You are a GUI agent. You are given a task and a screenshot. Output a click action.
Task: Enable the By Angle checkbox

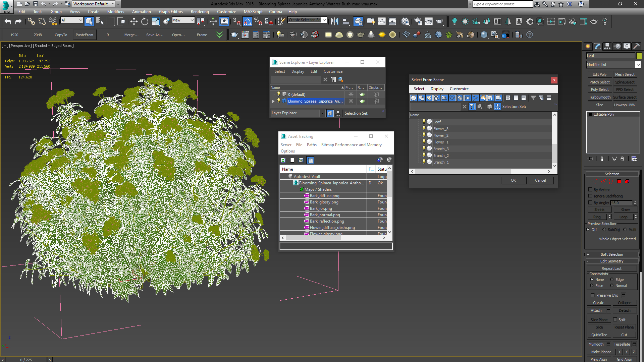click(x=590, y=202)
